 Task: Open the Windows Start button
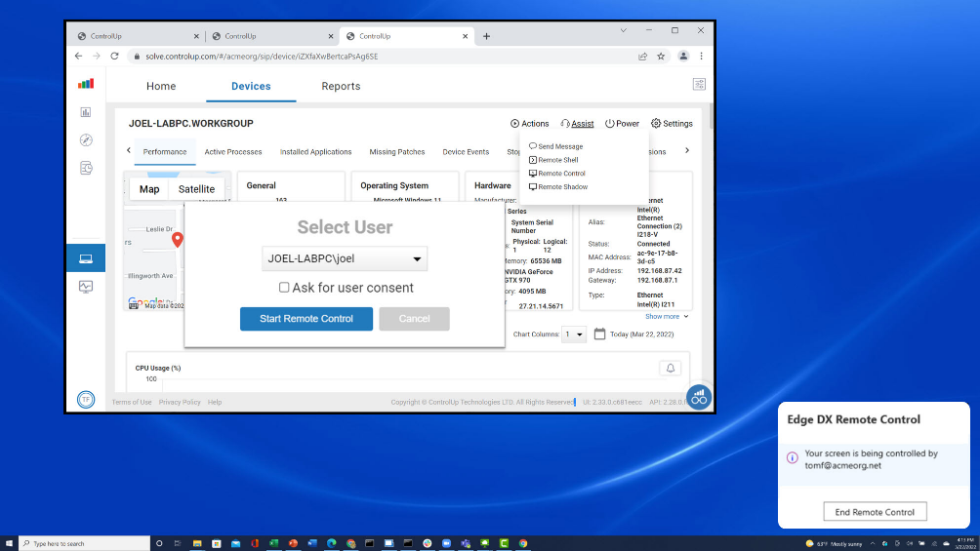click(x=9, y=543)
